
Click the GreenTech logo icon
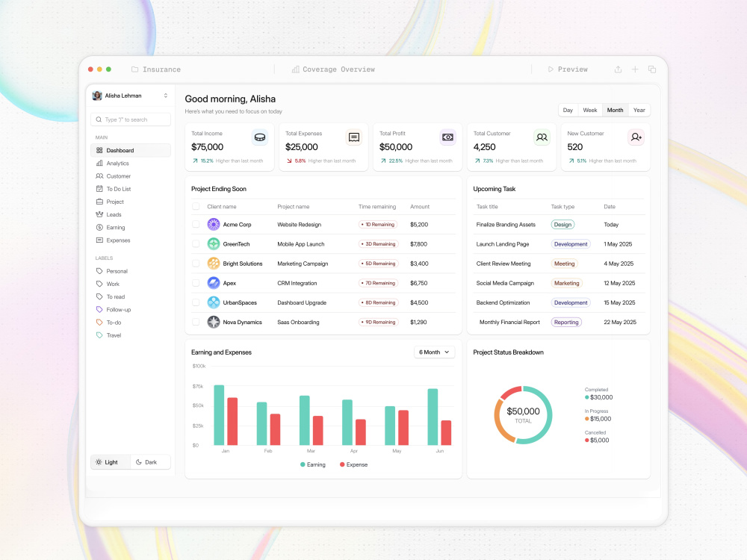(x=214, y=244)
